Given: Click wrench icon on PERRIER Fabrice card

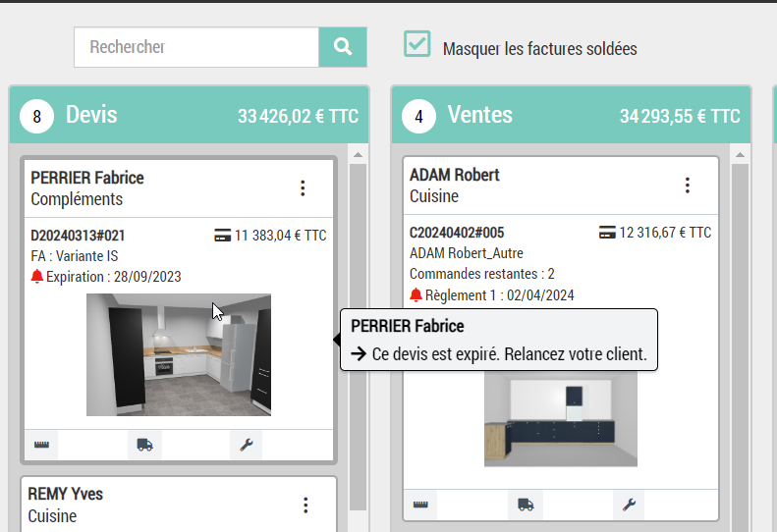Looking at the screenshot, I should click(x=247, y=445).
